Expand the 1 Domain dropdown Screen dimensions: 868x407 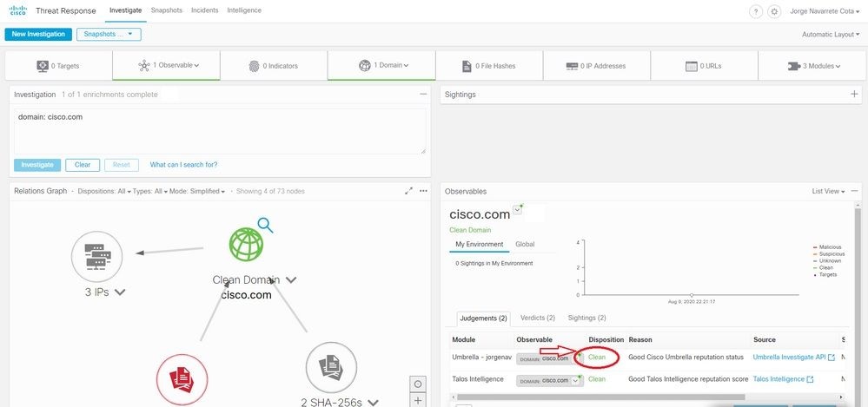tap(383, 65)
